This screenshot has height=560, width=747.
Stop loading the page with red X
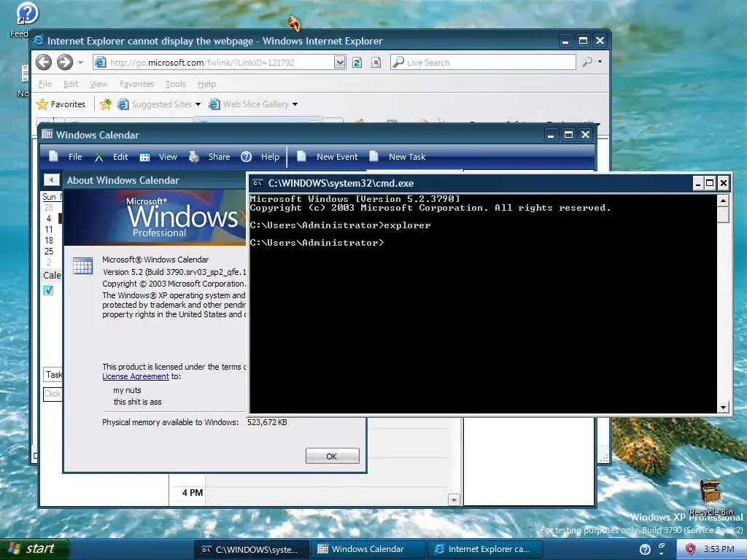[x=376, y=63]
